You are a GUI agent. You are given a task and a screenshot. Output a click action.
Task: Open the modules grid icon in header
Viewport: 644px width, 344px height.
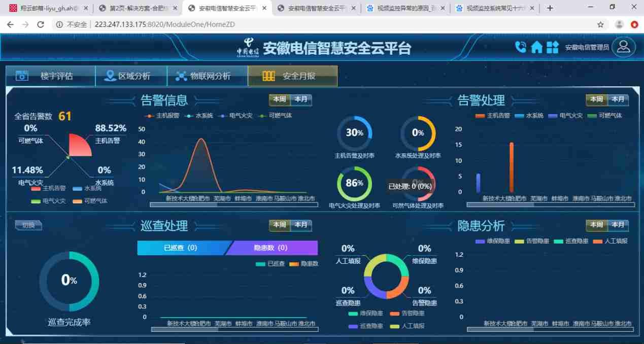(x=552, y=47)
